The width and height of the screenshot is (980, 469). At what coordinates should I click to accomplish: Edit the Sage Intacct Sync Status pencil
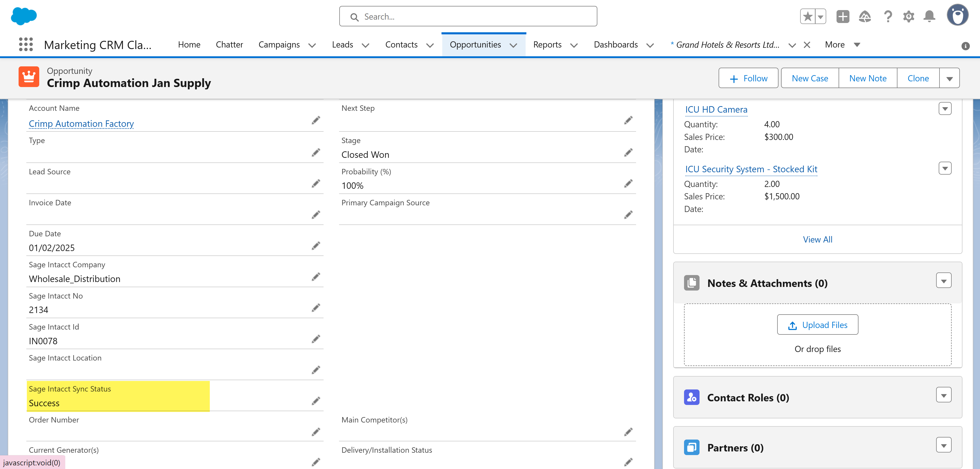(316, 401)
